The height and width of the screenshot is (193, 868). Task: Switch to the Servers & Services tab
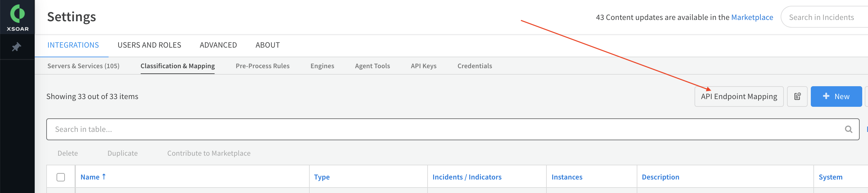[x=83, y=66]
